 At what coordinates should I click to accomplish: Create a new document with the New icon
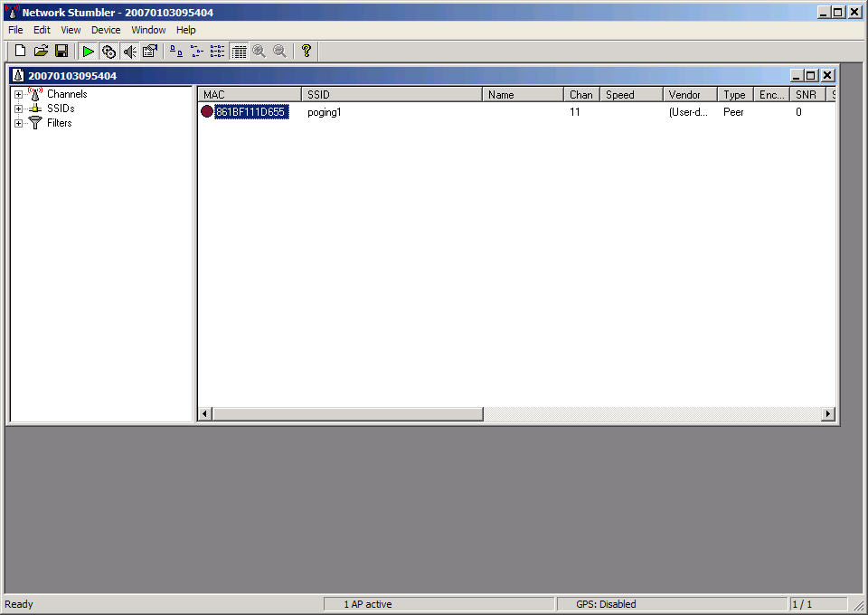pyautogui.click(x=20, y=51)
